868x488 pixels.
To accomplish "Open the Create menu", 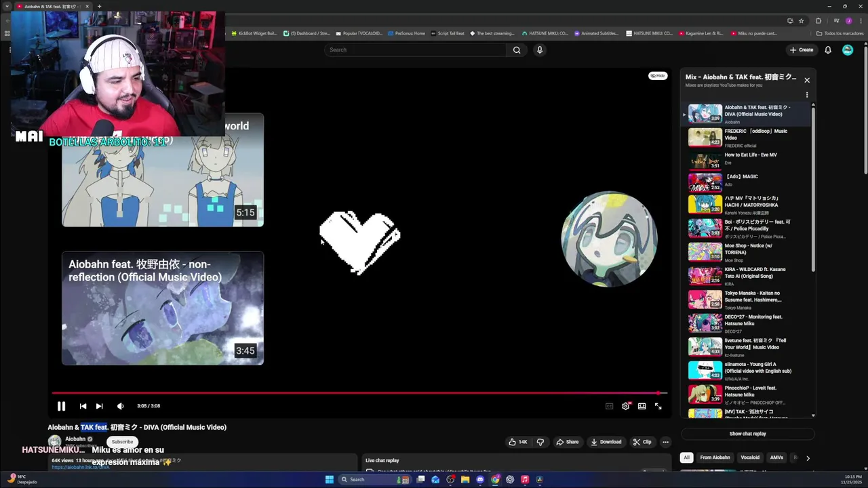I will (x=801, y=49).
